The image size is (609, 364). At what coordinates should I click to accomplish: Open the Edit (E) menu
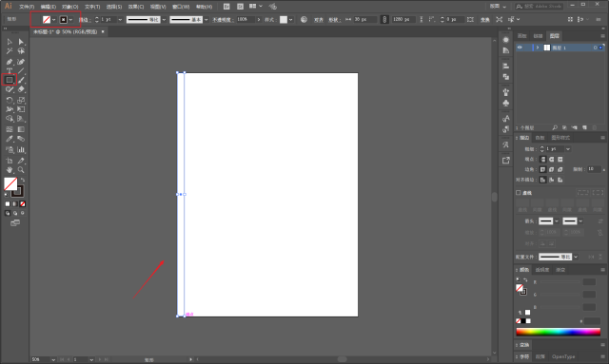tap(49, 7)
